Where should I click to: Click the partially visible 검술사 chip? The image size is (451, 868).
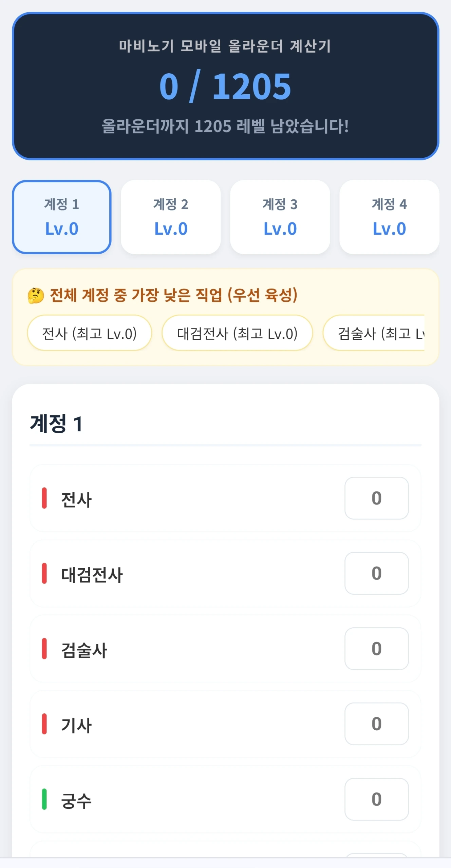tap(374, 333)
